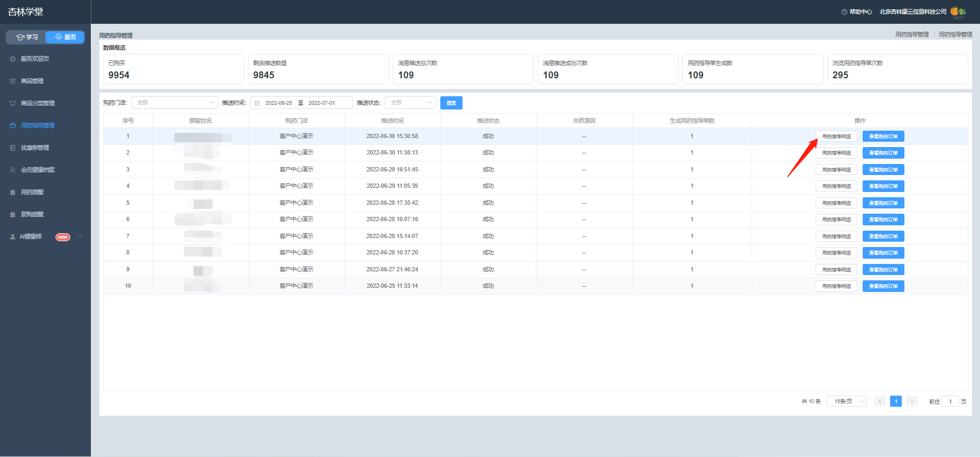Click the 用药提醒 clipboard icon
The image size is (980, 457).
(13, 192)
